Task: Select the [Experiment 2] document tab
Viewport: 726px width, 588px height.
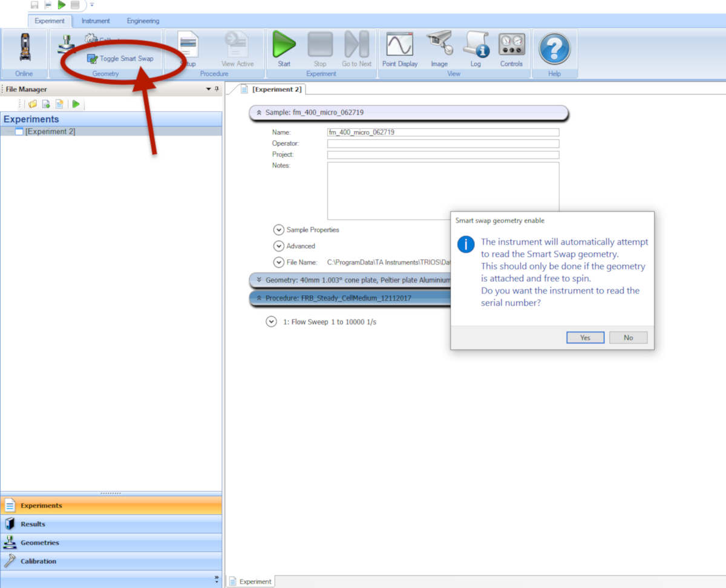Action: pyautogui.click(x=272, y=89)
